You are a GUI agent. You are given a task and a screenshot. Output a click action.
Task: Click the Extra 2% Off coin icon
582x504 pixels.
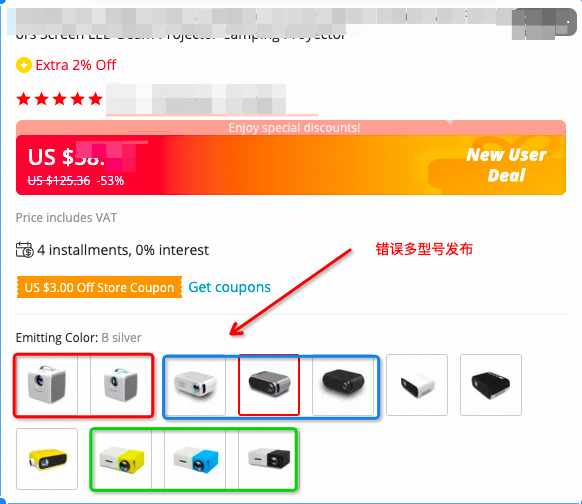[x=23, y=65]
